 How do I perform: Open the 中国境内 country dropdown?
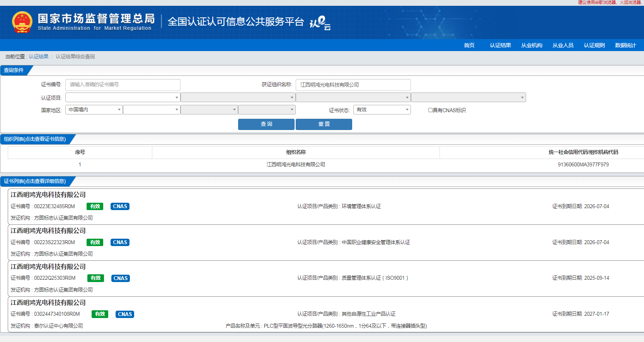point(94,110)
